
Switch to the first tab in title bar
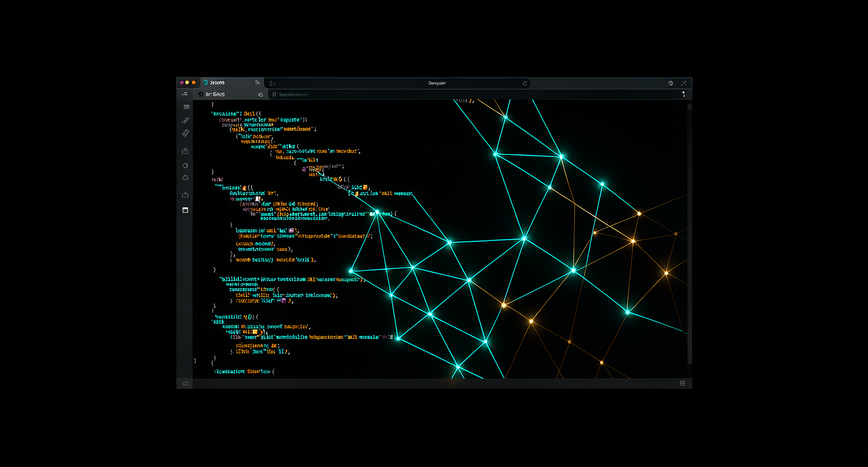click(x=219, y=83)
